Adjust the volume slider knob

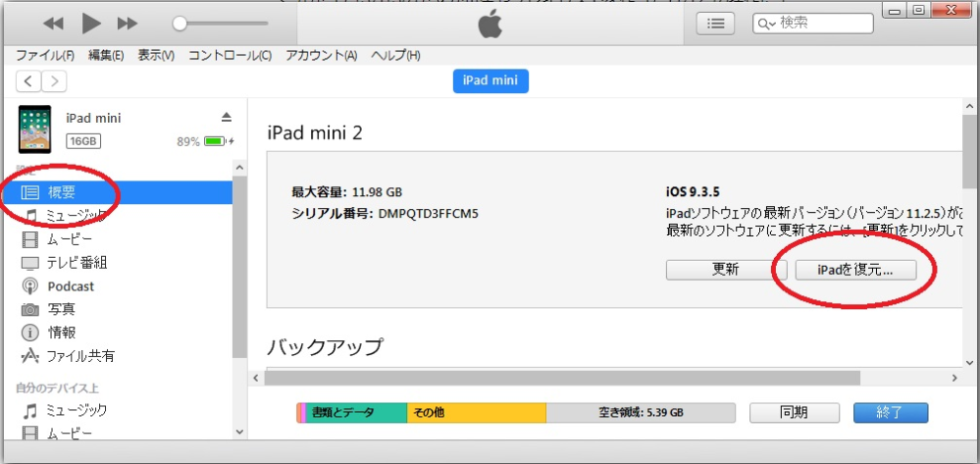pyautogui.click(x=180, y=24)
